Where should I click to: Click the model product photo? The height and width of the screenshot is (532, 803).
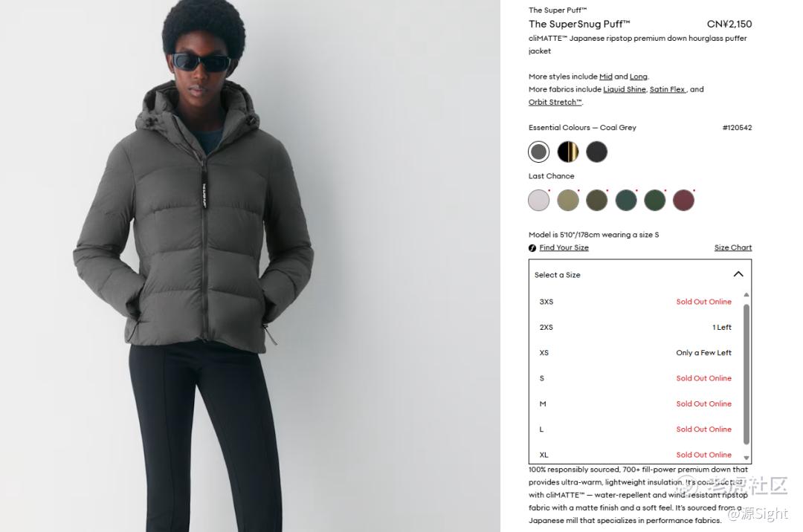coord(250,266)
